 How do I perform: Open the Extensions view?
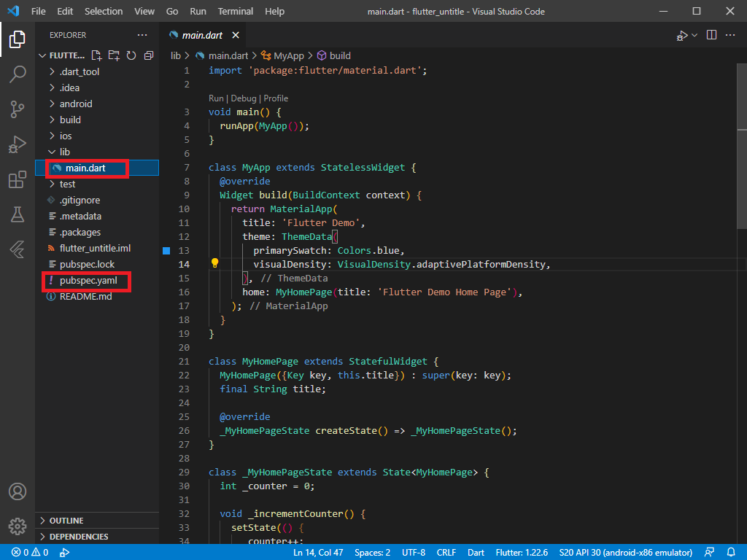pos(18,179)
